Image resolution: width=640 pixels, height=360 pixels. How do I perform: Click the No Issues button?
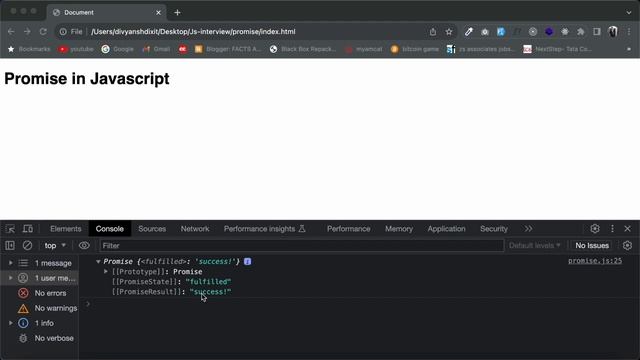click(x=592, y=246)
